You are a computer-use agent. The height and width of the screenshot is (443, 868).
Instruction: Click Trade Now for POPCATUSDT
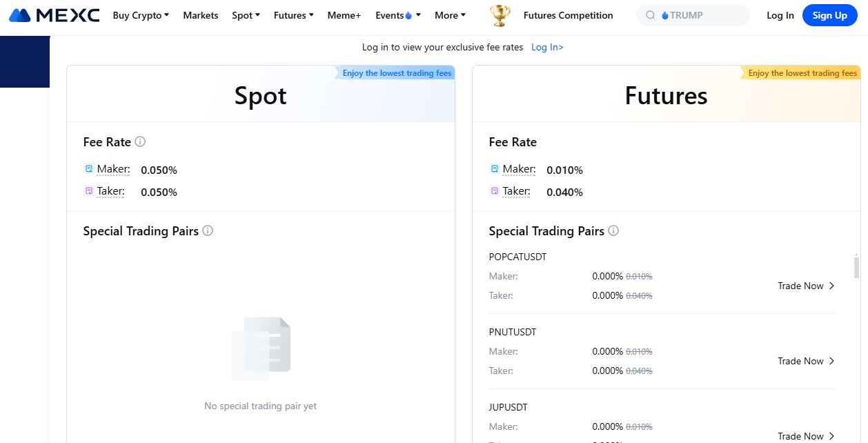click(806, 286)
